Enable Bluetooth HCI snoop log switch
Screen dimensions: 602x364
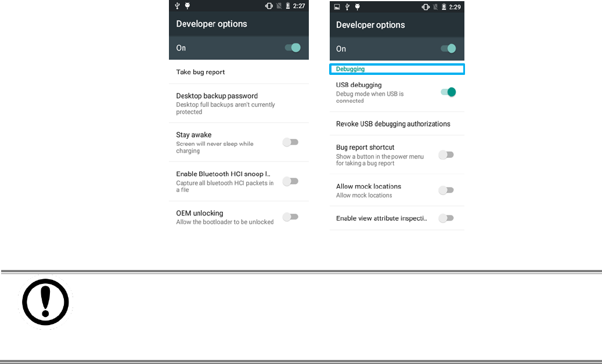point(291,181)
